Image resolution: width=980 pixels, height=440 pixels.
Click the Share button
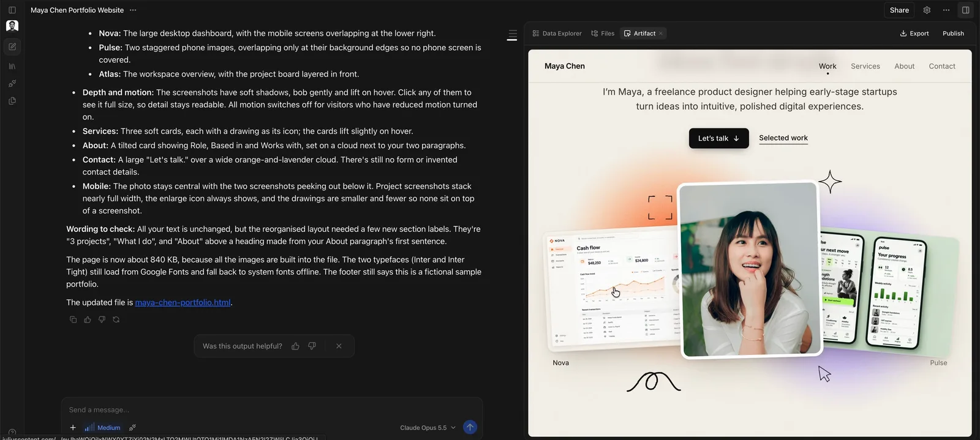point(899,10)
